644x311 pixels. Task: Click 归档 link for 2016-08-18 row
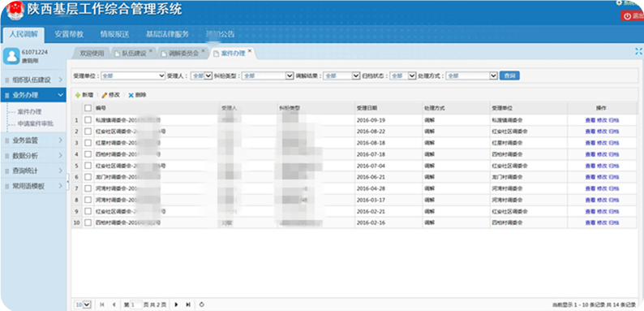(x=614, y=143)
